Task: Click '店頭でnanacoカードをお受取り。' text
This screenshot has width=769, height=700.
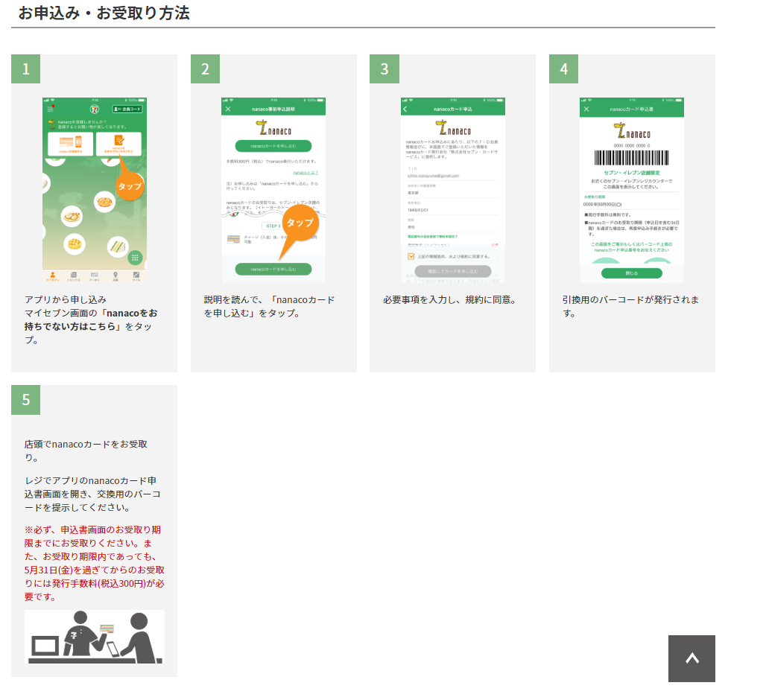Action: pos(86,451)
